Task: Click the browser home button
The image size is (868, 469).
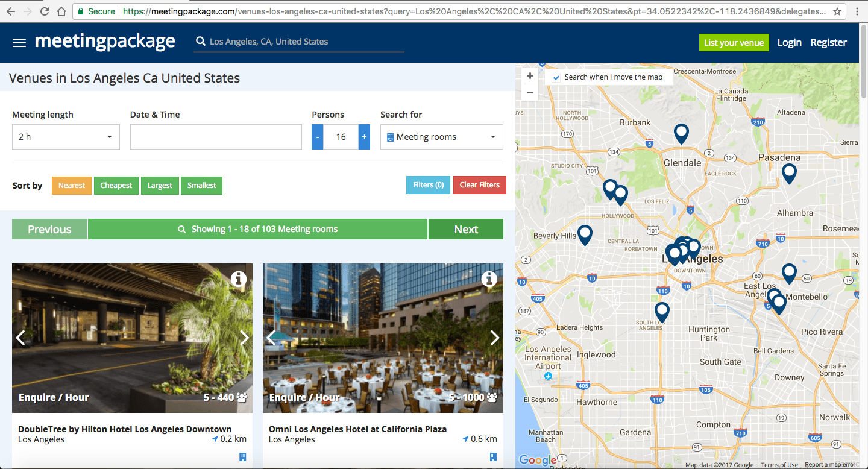Action: click(x=61, y=11)
